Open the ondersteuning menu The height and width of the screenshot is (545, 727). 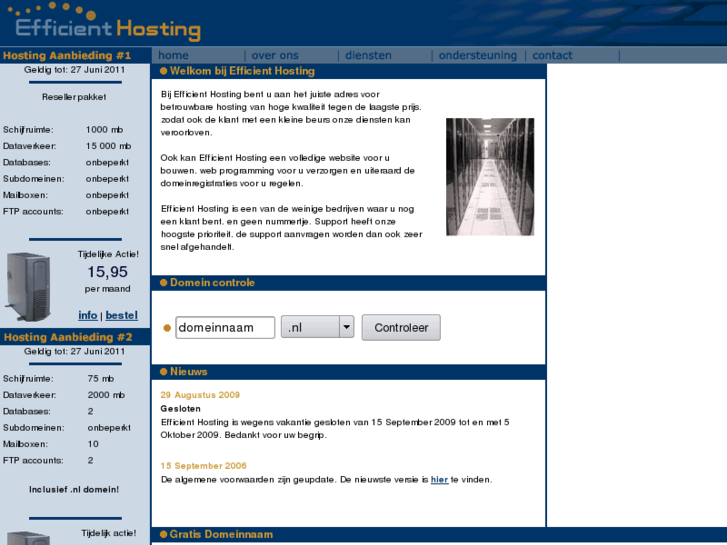coord(478,55)
